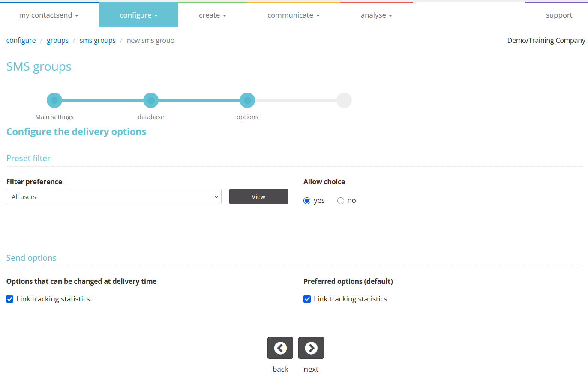
Task: Select 'no' for Allow choice
Action: 341,201
